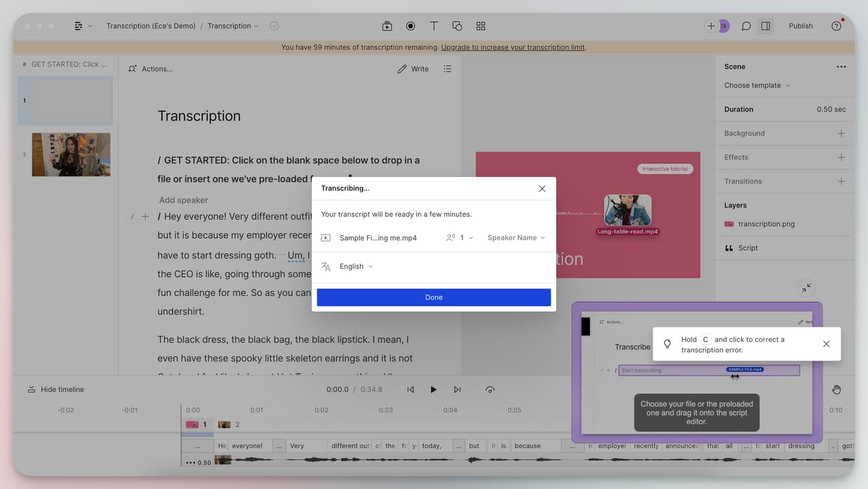The image size is (868, 489).
Task: Open the English language dropdown in the dialog
Action: click(351, 266)
